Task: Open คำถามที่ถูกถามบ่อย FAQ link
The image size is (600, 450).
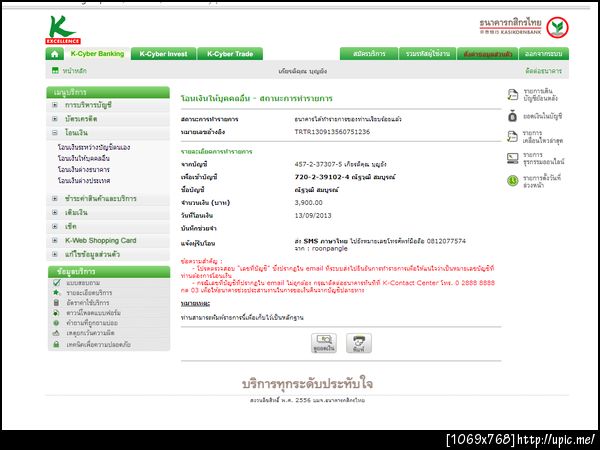Action: (x=92, y=323)
